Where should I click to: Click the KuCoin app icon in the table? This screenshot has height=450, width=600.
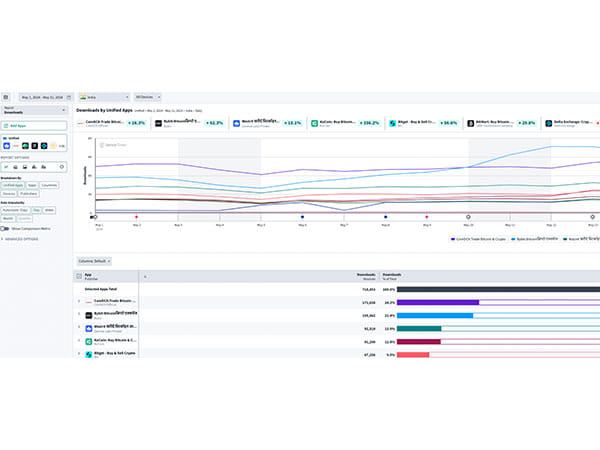87,340
